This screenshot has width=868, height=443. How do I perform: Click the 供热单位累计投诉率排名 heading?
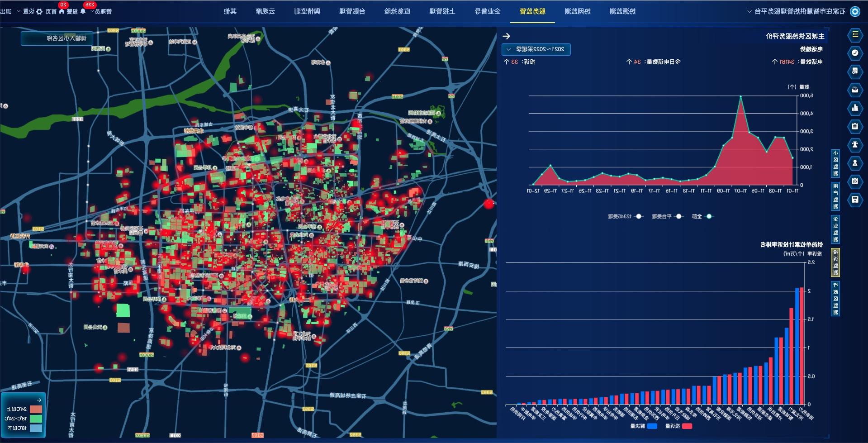[791, 245]
